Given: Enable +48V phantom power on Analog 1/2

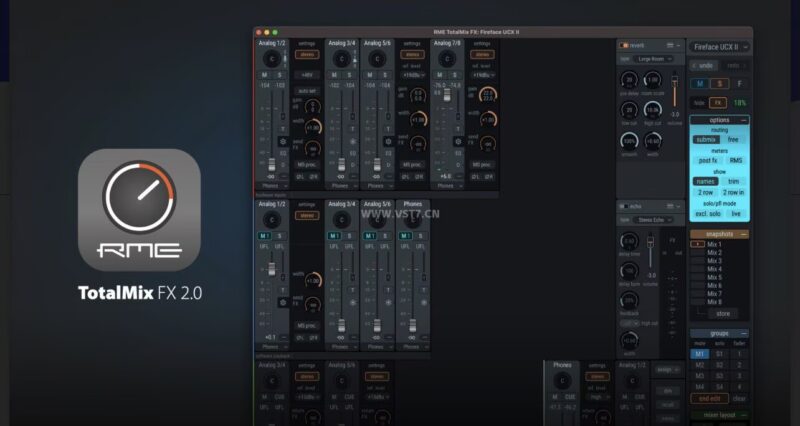Looking at the screenshot, I should [307, 75].
